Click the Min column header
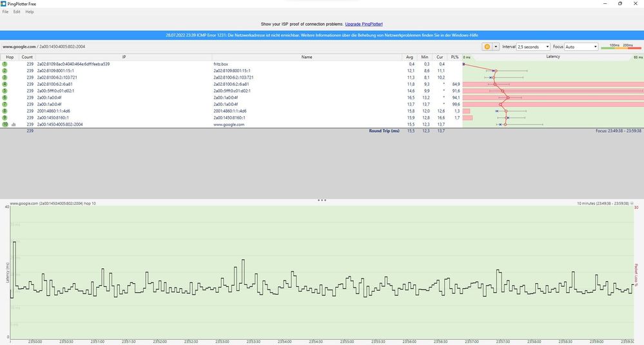 click(x=425, y=57)
